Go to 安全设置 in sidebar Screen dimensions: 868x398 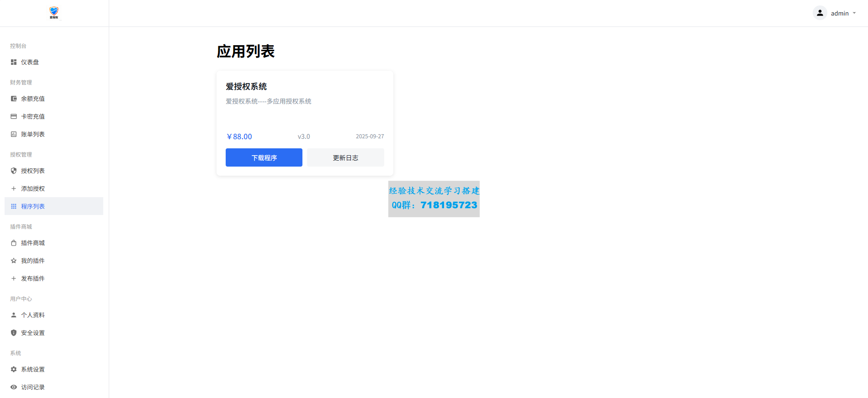click(x=33, y=333)
